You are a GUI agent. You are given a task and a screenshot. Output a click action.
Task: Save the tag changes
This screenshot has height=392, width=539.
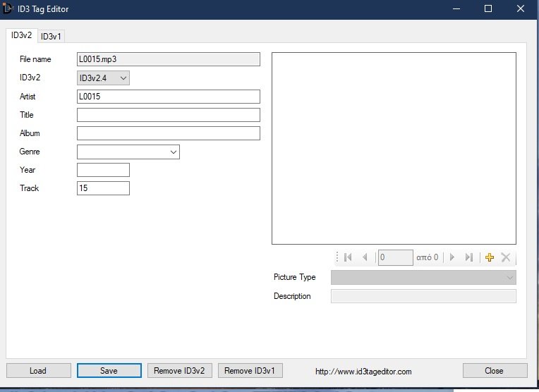pos(109,371)
